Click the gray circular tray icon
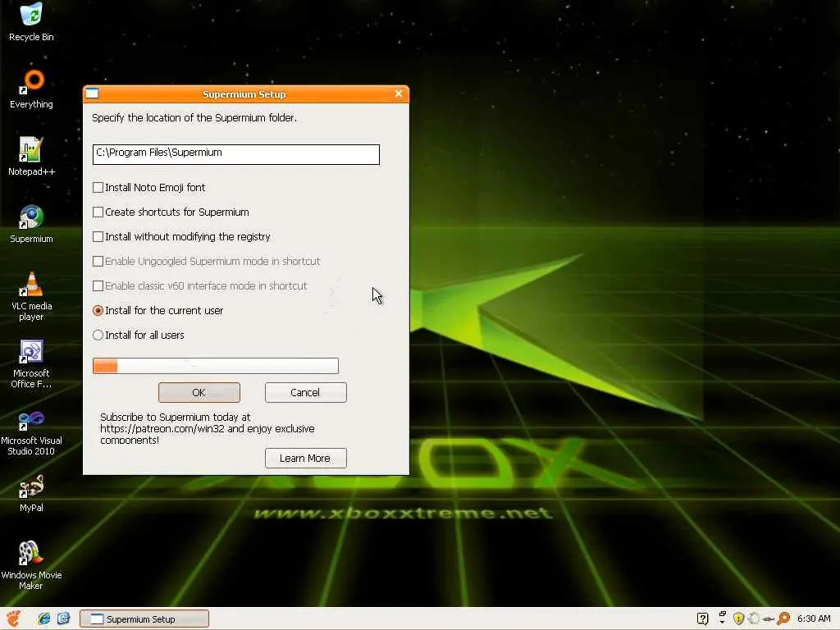Image resolution: width=840 pixels, height=630 pixels. (753, 619)
